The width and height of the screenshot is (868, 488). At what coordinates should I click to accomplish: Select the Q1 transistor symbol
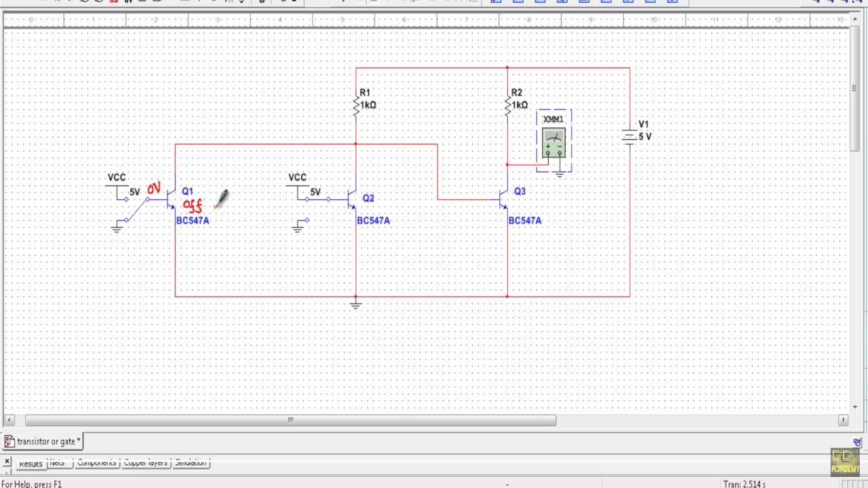[x=171, y=199]
